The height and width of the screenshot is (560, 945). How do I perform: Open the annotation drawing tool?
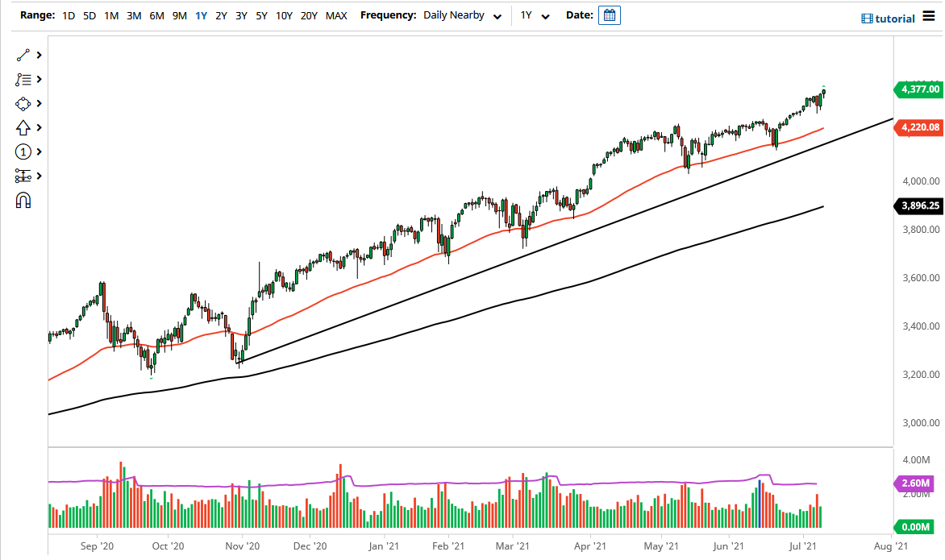(x=23, y=79)
